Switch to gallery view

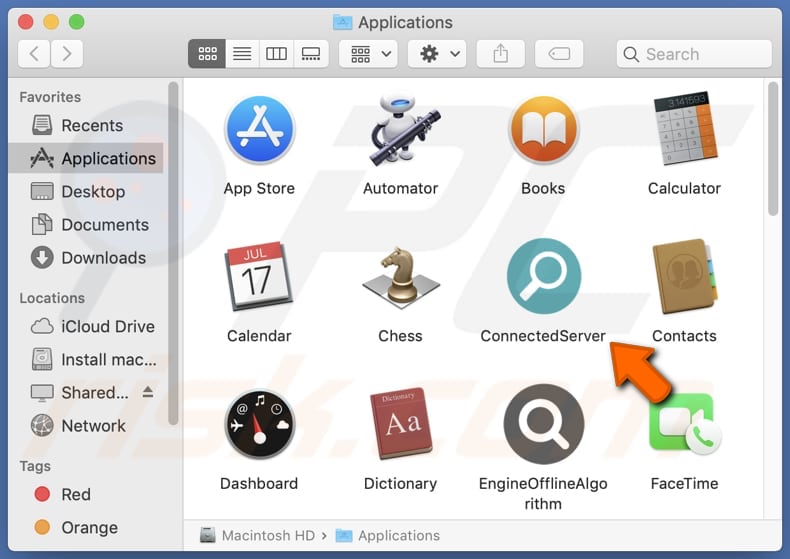(311, 53)
